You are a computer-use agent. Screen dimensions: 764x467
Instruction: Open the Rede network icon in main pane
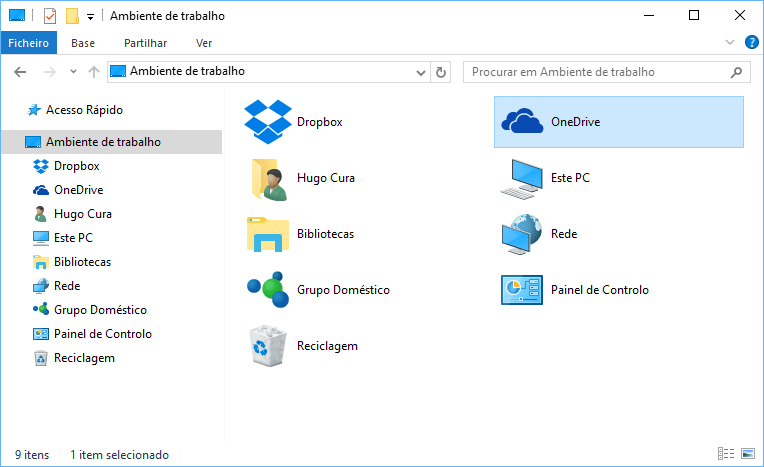click(x=520, y=234)
